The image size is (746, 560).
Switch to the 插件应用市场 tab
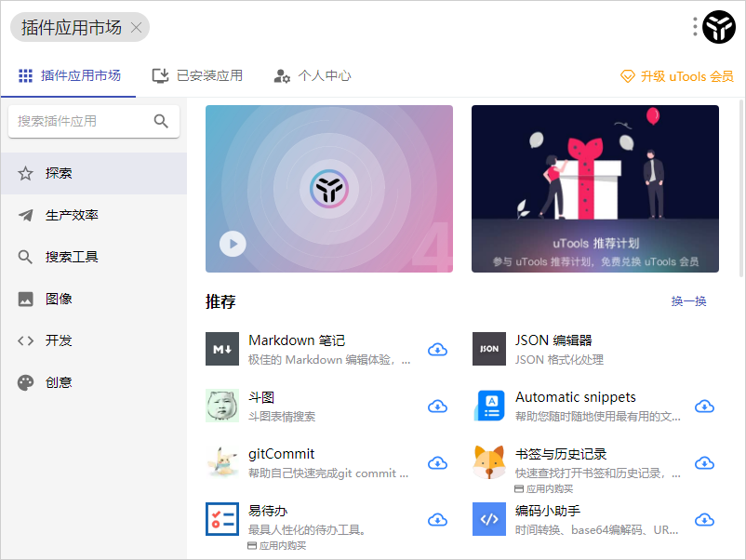coord(69,75)
